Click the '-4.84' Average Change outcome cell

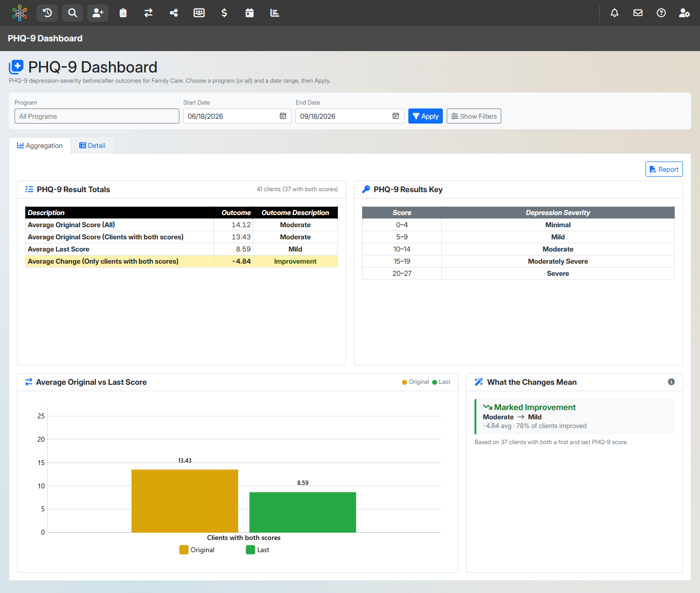point(233,261)
